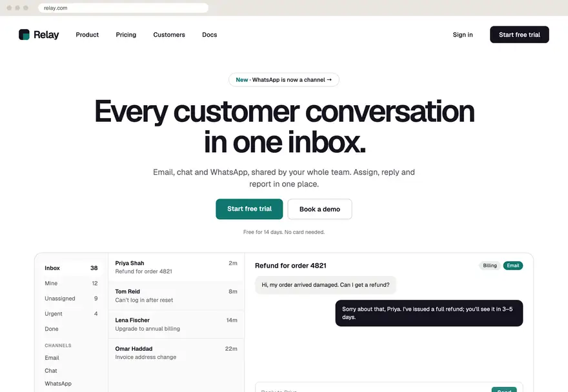Viewport: 568px width, 392px height.
Task: Click the CHANNELS section heading
Action: tap(58, 346)
